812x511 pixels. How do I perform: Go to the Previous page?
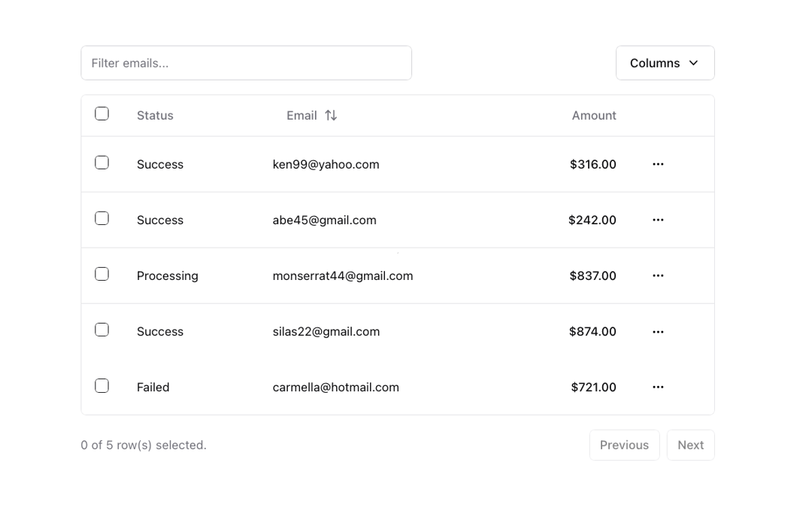coord(625,446)
